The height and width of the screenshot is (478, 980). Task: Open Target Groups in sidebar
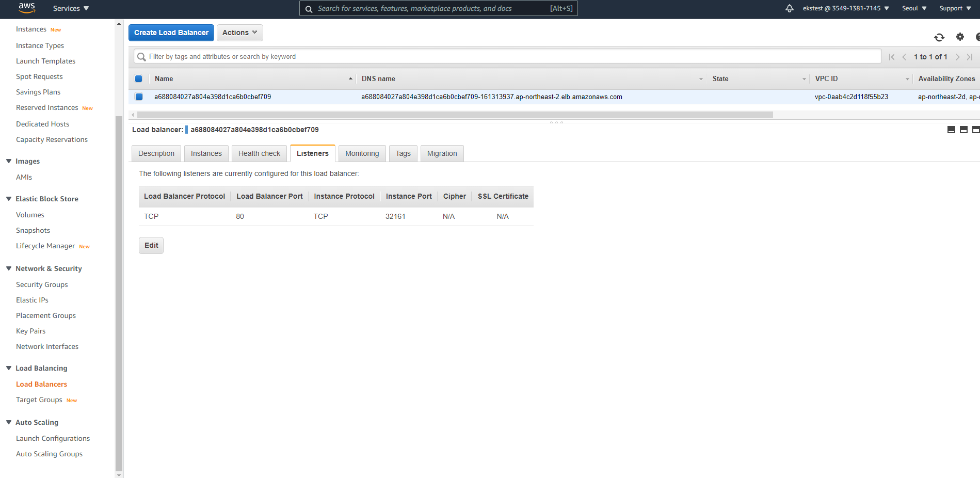click(39, 400)
